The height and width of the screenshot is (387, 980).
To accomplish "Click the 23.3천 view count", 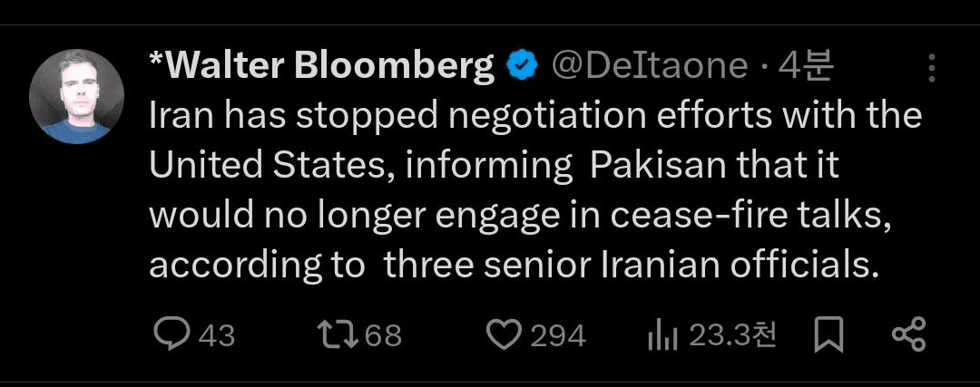I will 732,336.
